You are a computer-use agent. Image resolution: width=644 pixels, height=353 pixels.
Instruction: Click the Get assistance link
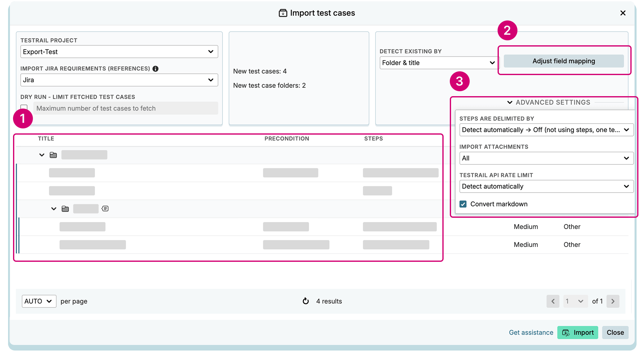pos(531,332)
